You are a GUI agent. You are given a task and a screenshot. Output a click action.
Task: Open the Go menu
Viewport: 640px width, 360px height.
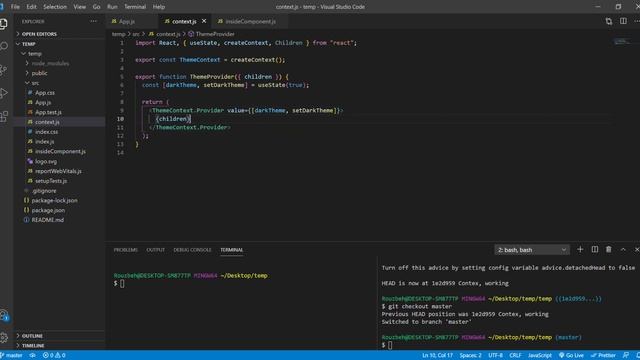[x=96, y=7]
